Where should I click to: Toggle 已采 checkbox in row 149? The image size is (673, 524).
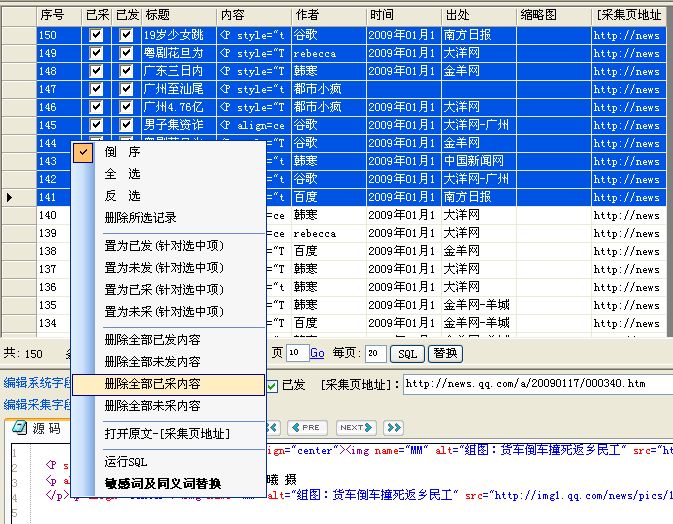coord(96,53)
